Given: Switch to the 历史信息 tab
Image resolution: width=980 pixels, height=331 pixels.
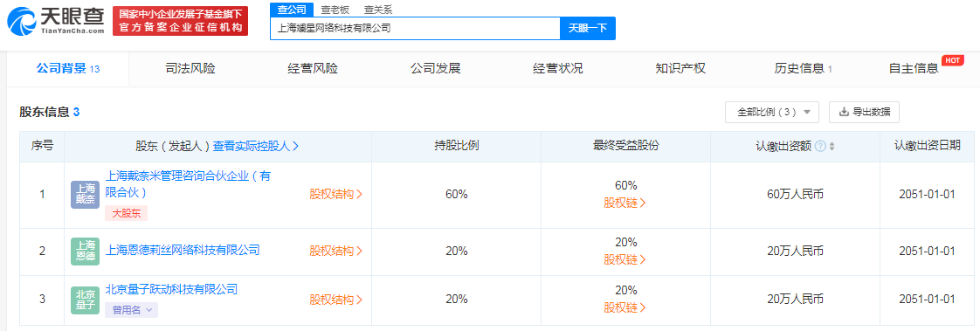Looking at the screenshot, I should click(803, 69).
